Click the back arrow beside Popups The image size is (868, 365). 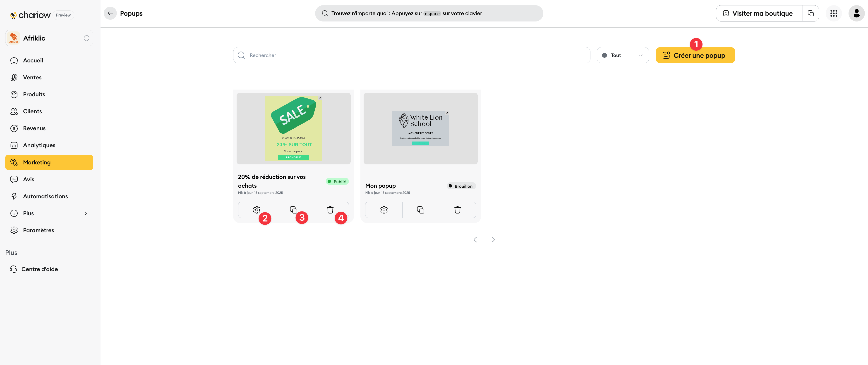110,14
